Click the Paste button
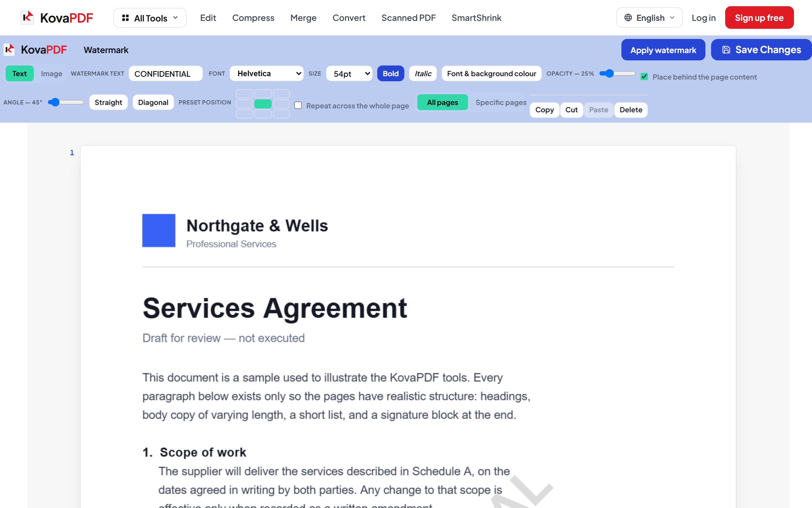812x508 pixels. (599, 110)
